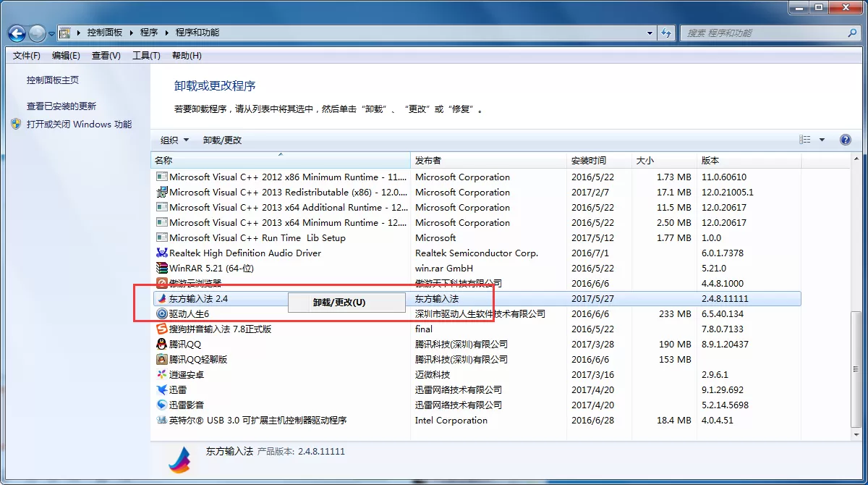The width and height of the screenshot is (868, 485).
Task: Open the 查看(V) menu
Action: point(106,56)
